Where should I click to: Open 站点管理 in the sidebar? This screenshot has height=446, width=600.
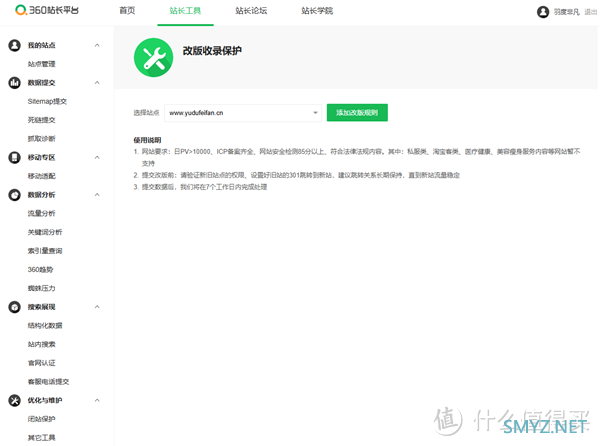[41, 64]
